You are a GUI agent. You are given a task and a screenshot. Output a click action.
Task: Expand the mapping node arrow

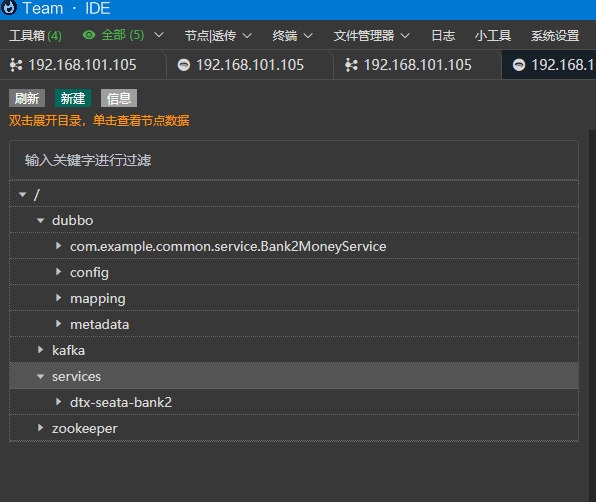coord(59,298)
